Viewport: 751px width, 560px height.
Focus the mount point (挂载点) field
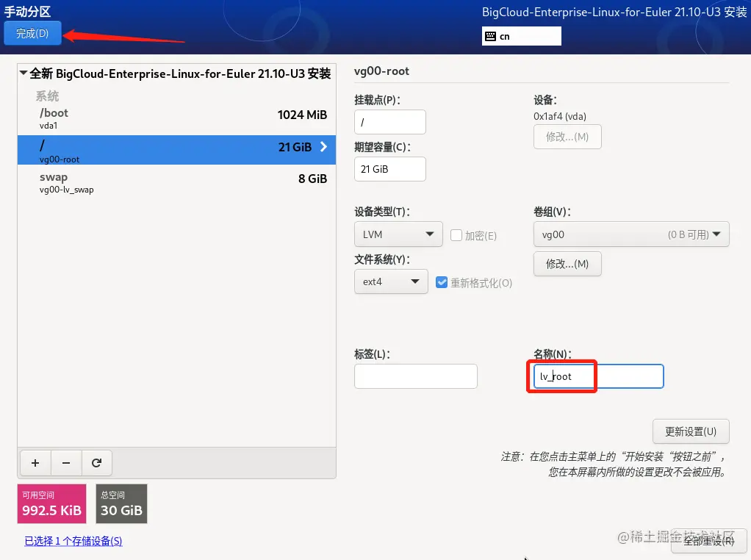[x=390, y=122]
